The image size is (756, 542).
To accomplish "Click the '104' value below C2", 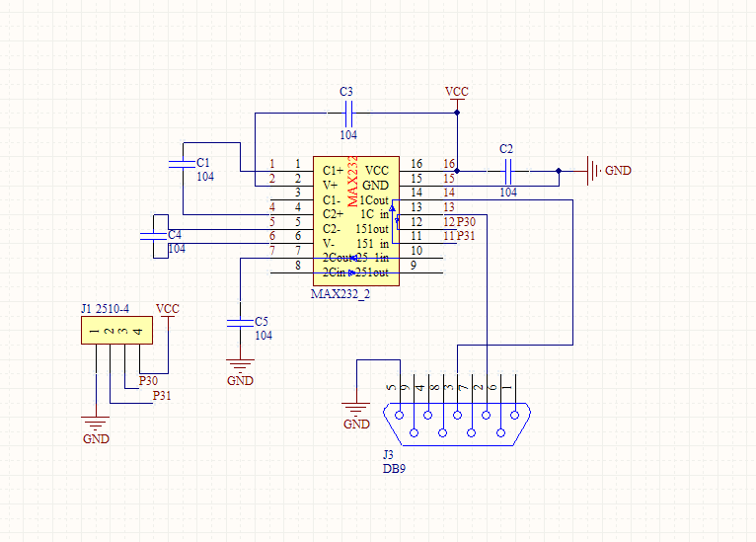I will click(x=508, y=193).
